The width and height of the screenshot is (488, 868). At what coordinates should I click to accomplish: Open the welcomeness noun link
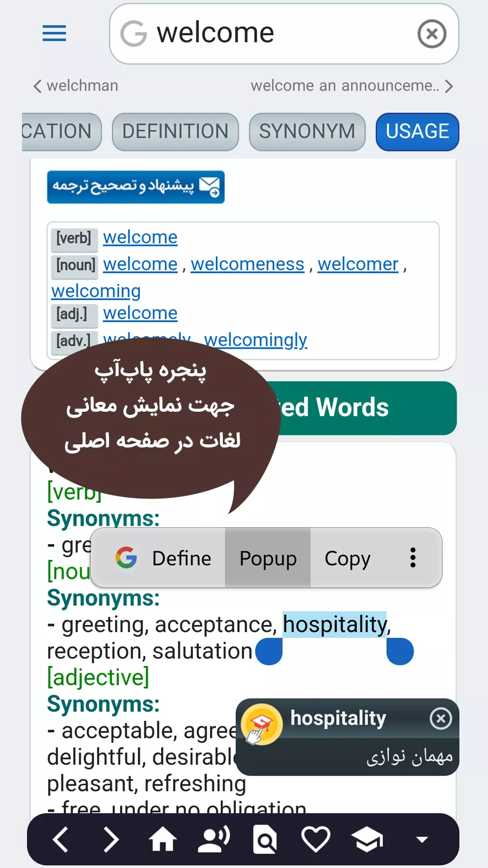[x=247, y=264]
